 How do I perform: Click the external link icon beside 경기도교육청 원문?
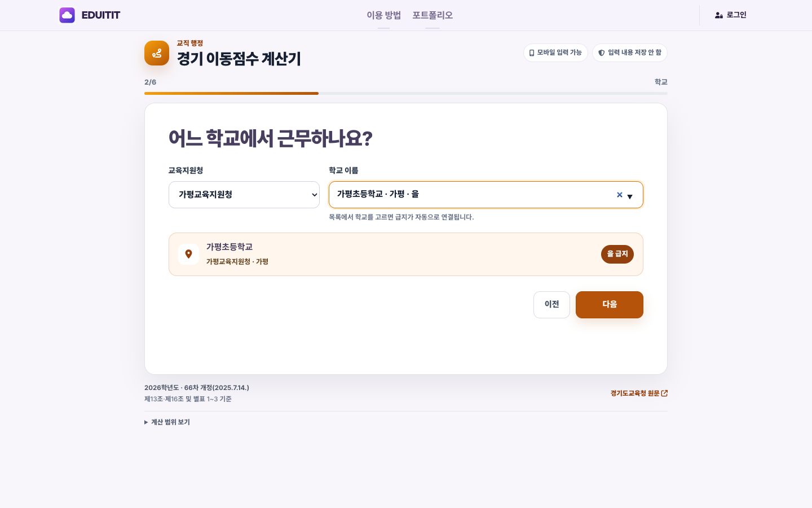coord(664,393)
